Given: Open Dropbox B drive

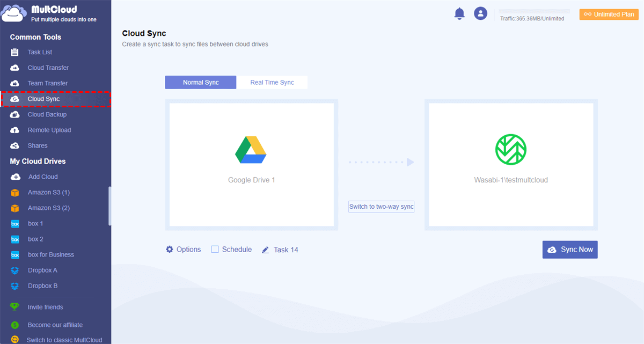Looking at the screenshot, I should (42, 286).
